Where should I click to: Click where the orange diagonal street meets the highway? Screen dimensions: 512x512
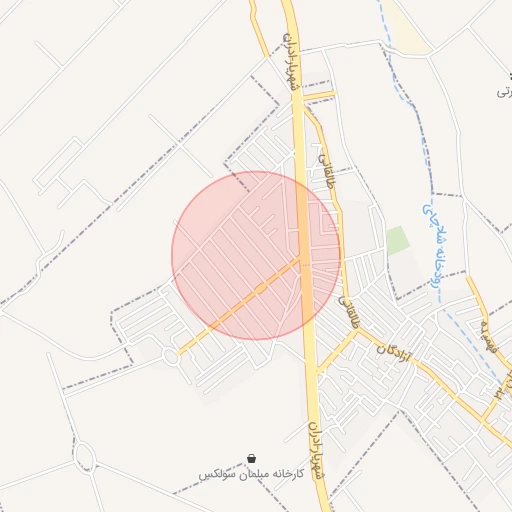[301, 257]
